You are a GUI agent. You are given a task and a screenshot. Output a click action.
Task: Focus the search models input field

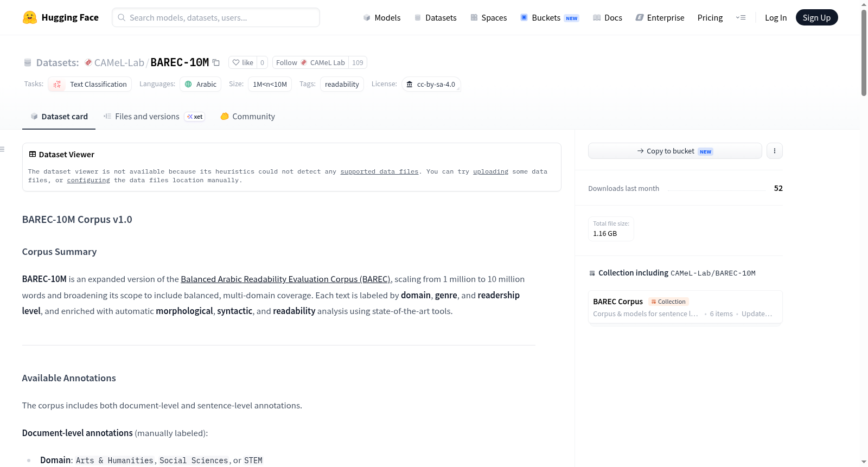(x=216, y=17)
